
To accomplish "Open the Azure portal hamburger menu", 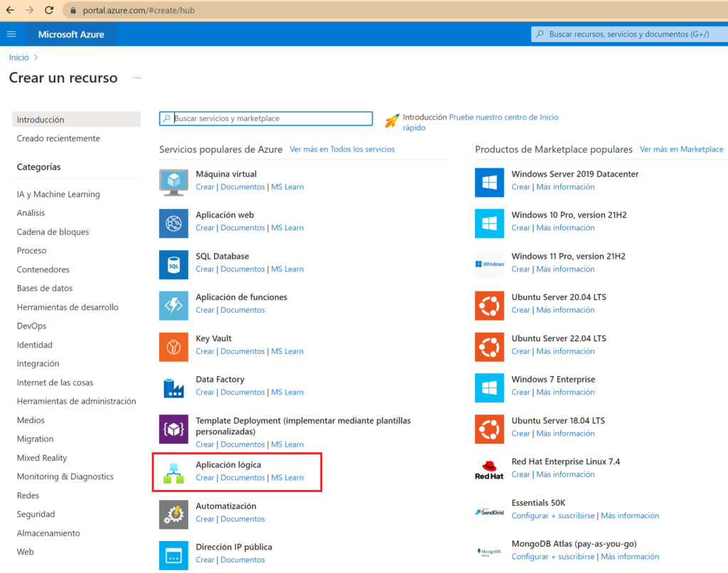I will [11, 34].
